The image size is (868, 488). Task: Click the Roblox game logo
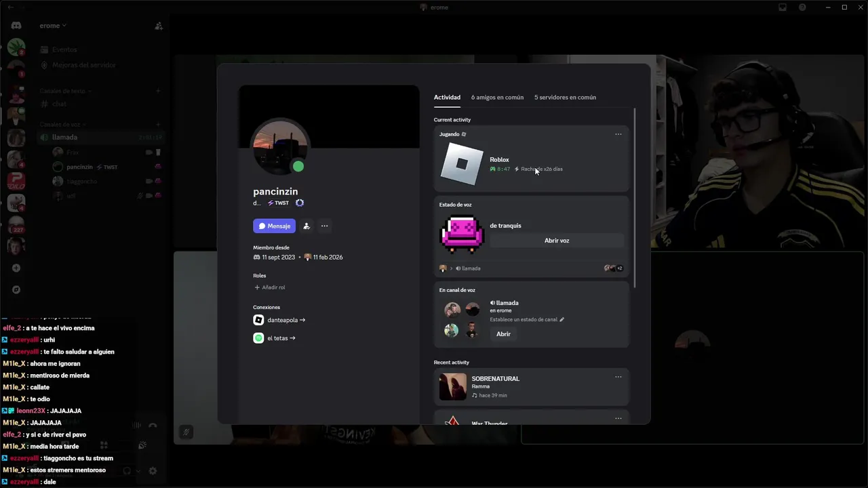tap(462, 163)
